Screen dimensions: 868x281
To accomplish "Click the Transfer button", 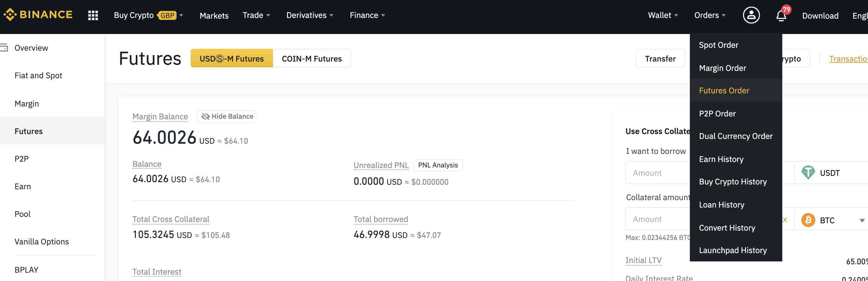I will click(660, 59).
